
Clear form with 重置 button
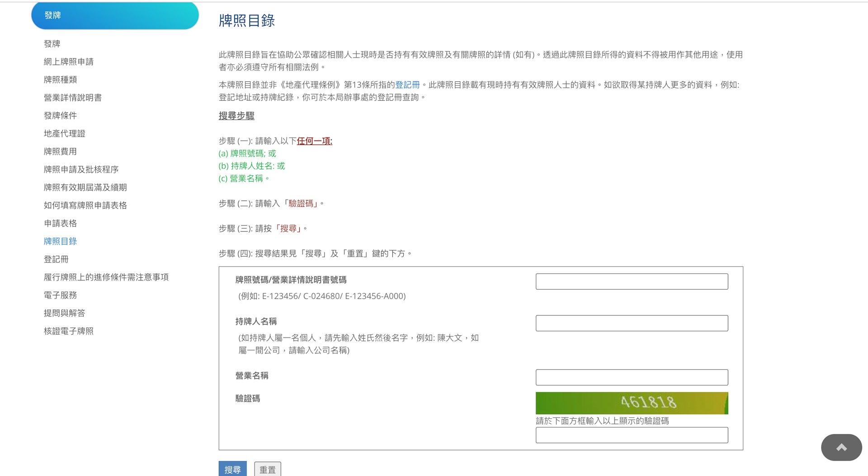pos(268,469)
